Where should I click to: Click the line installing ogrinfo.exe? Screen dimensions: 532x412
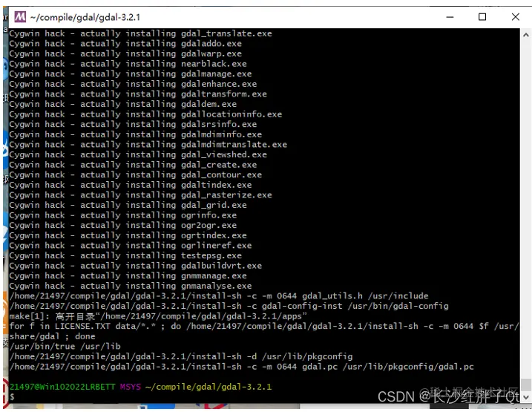[123, 215]
